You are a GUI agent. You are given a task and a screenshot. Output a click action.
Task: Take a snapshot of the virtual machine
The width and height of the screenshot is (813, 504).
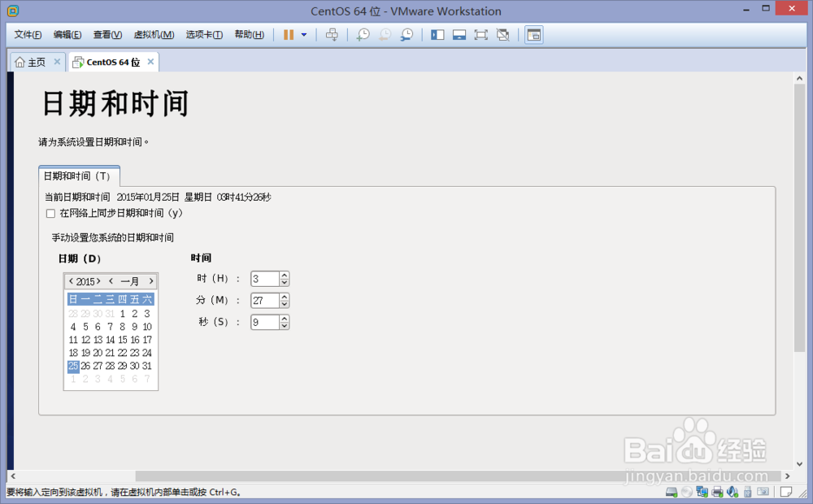click(x=363, y=35)
